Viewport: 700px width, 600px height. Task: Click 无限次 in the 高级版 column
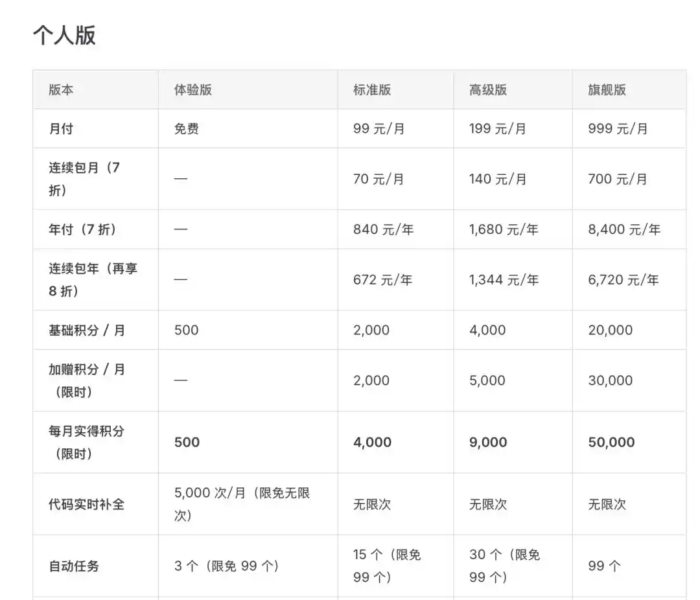(x=488, y=505)
